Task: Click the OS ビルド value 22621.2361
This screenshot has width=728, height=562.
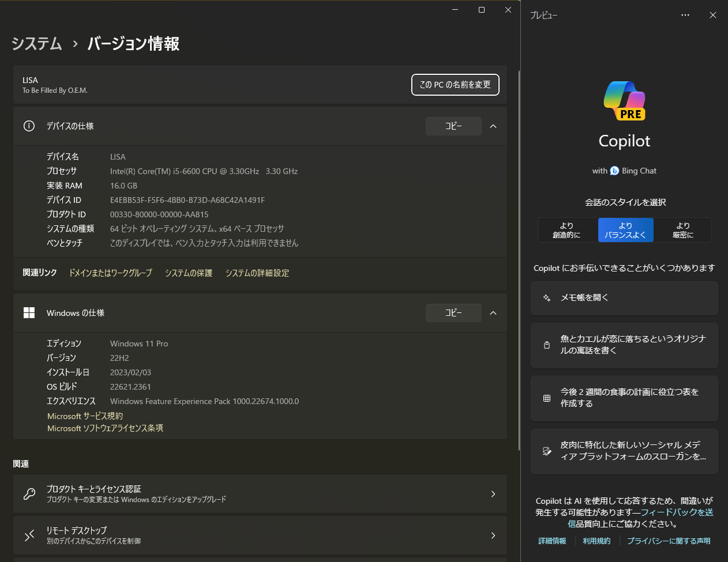Action: click(x=130, y=387)
